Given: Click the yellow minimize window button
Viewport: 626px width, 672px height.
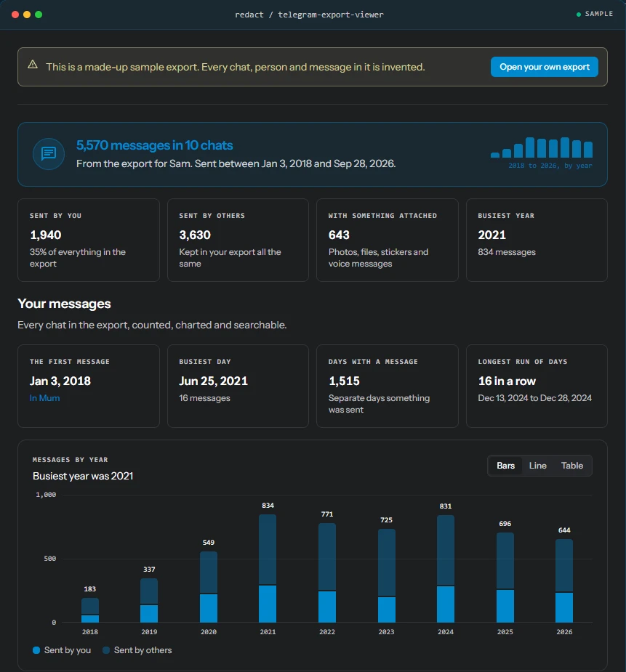Looking at the screenshot, I should click(x=27, y=15).
